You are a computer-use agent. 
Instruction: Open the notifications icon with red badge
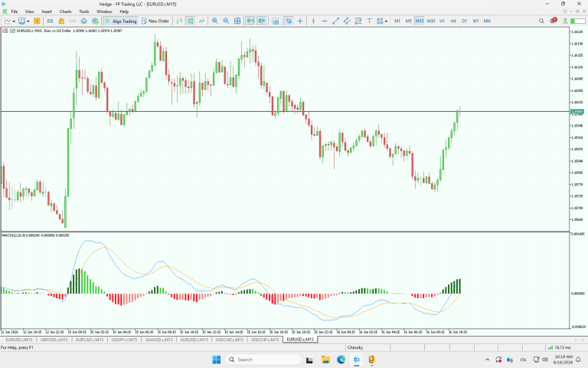(x=553, y=21)
